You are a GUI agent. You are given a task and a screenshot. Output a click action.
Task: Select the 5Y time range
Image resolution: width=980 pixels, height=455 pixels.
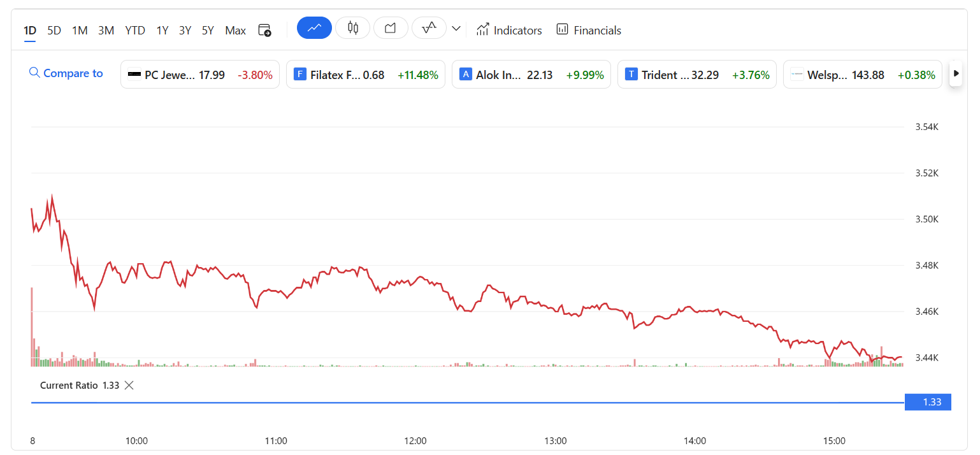(x=208, y=30)
